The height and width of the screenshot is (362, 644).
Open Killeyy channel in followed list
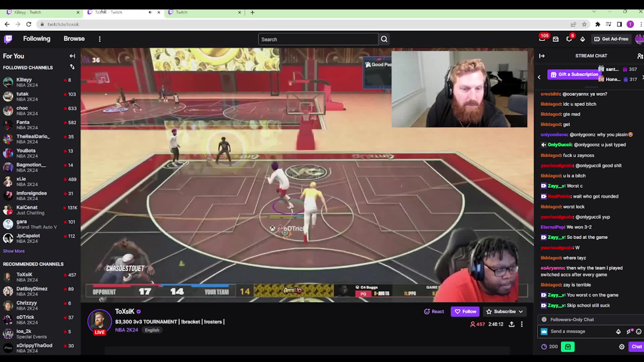click(x=40, y=82)
